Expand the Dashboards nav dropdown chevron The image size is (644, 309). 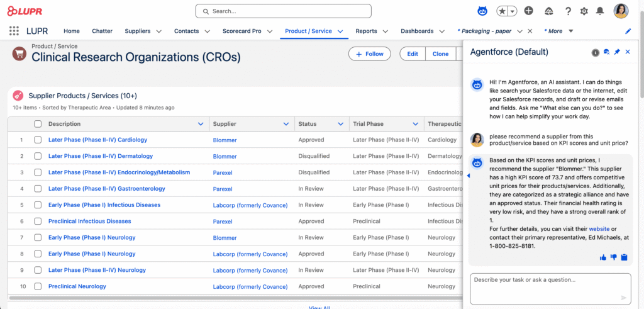click(442, 31)
